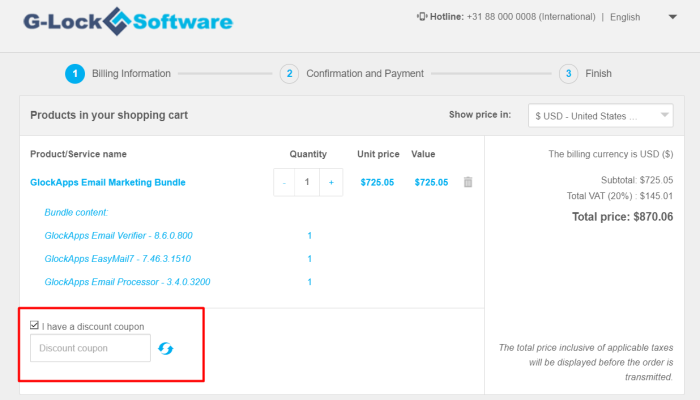The image size is (700, 400).
Task: Click GlockApps Email Processor bundle item
Action: [x=127, y=282]
